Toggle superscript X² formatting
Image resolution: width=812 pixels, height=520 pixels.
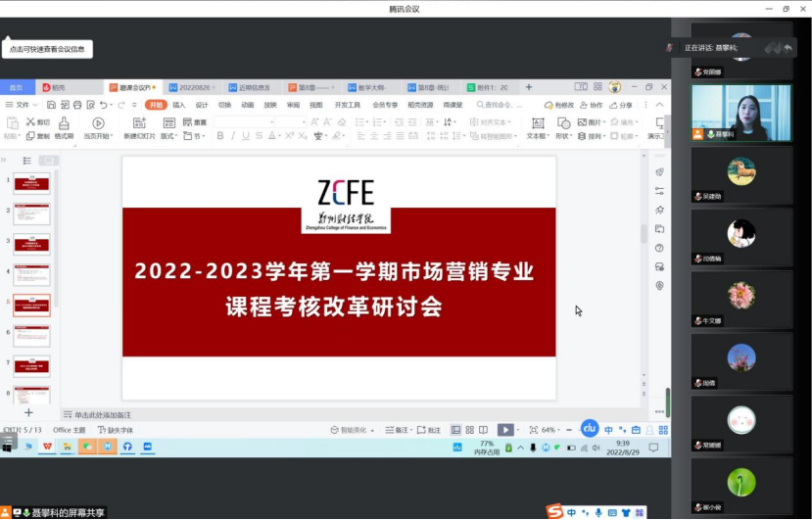click(x=290, y=136)
